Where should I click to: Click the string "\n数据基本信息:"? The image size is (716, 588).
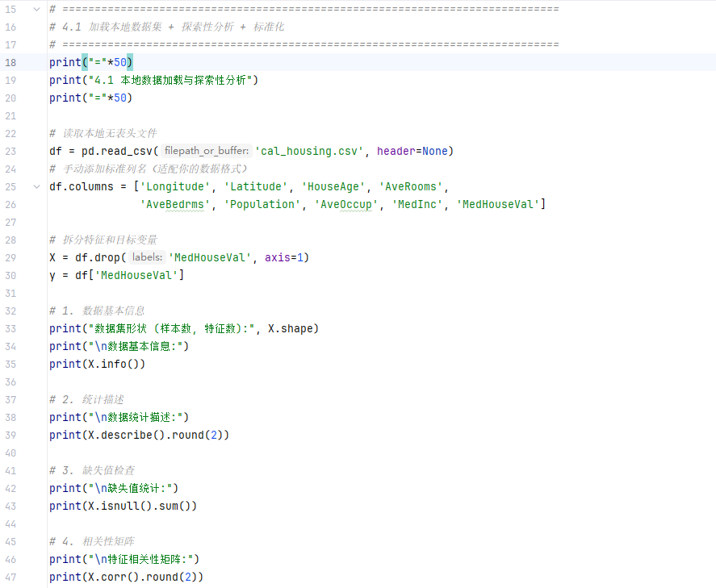click(135, 346)
